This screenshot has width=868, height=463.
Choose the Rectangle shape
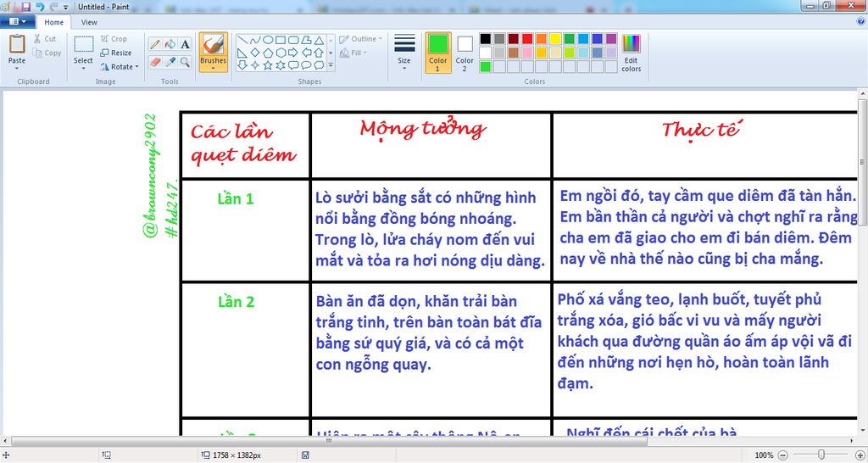[x=280, y=40]
